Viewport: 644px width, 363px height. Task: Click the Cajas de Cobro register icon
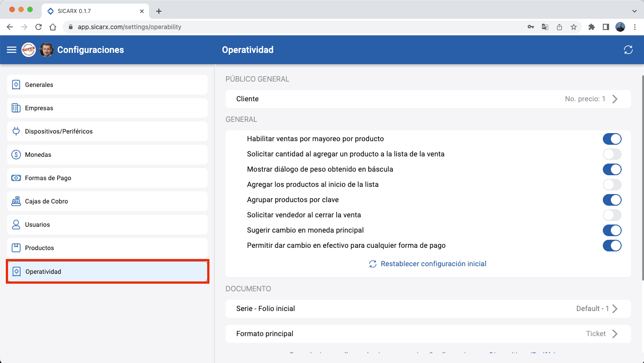coord(16,201)
